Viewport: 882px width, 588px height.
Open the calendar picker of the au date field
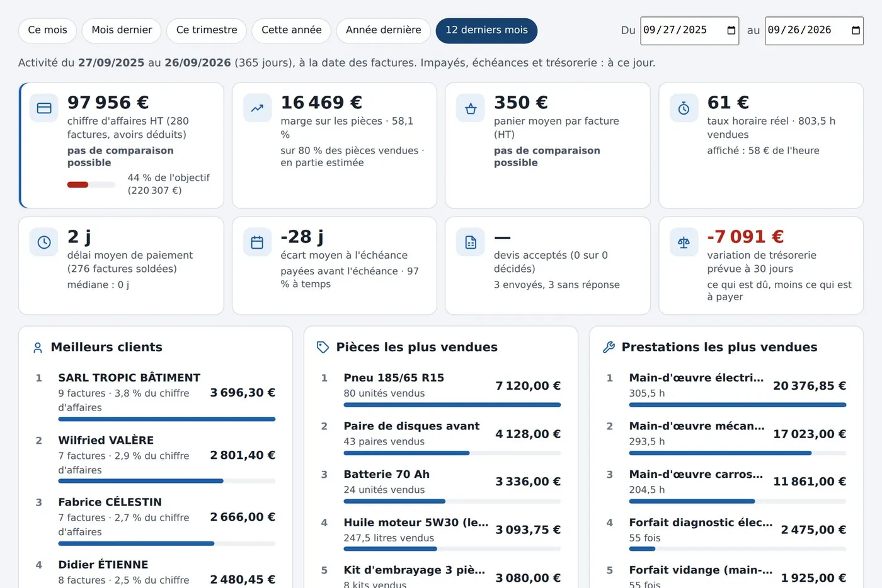point(856,30)
